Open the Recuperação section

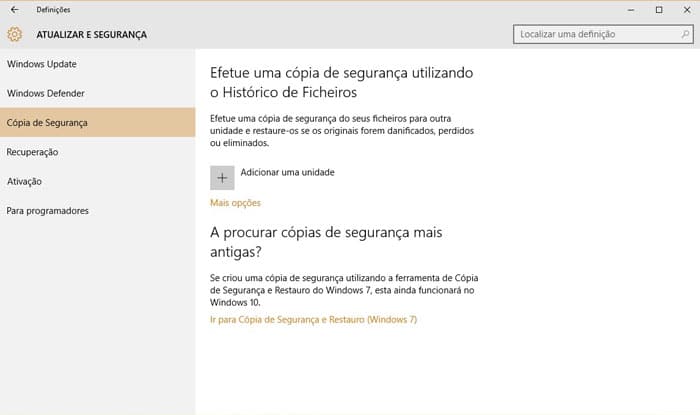[33, 152]
